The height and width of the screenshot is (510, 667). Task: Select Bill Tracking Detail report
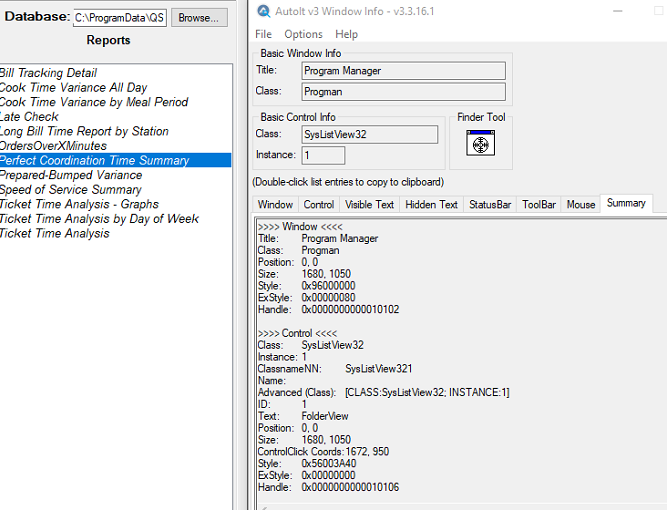[116, 73]
